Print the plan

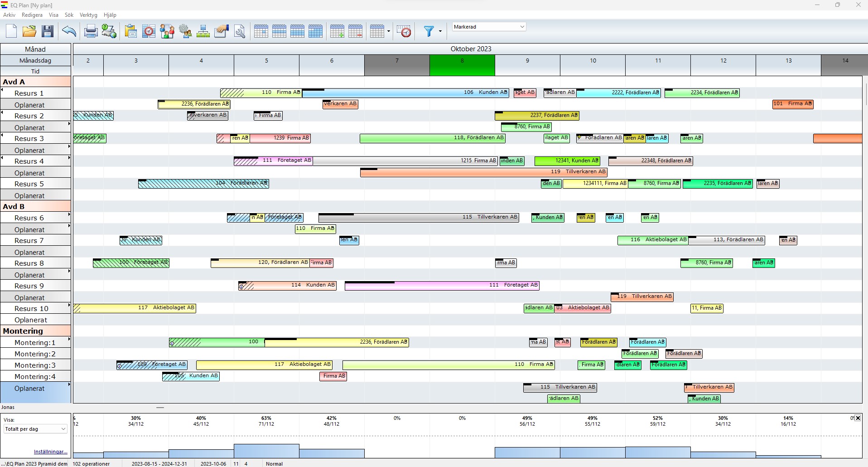tap(90, 31)
